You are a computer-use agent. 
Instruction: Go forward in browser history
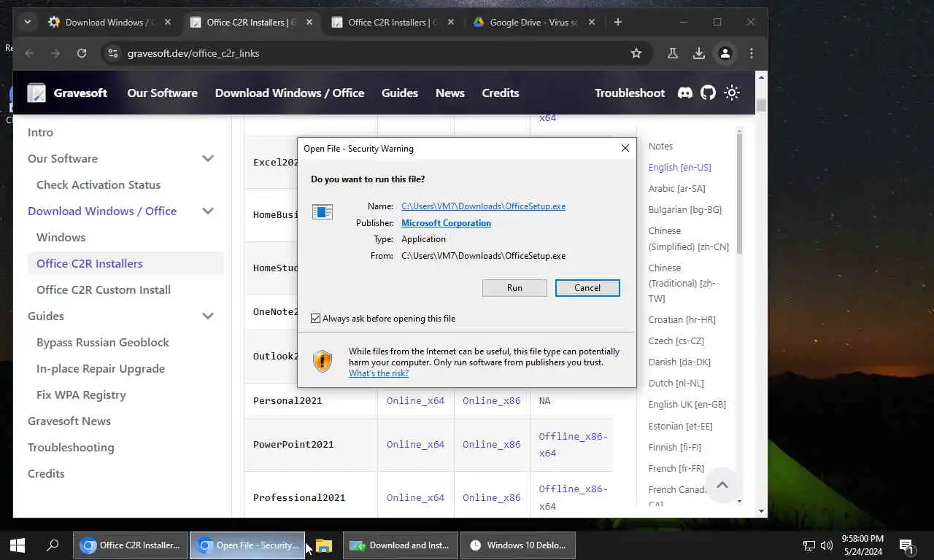(x=55, y=53)
